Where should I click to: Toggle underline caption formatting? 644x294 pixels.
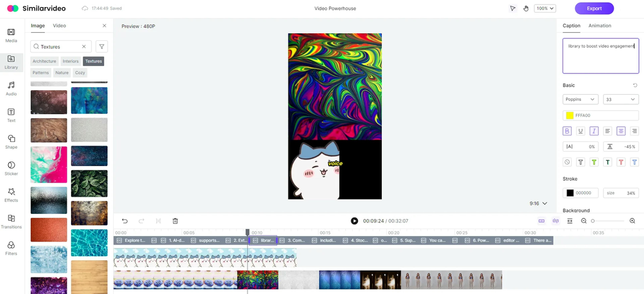580,131
